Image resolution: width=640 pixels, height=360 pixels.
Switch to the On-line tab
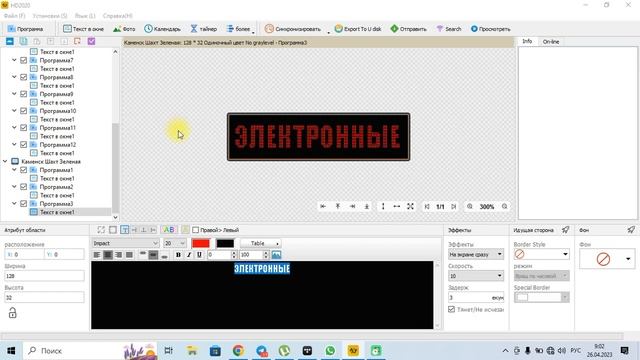(551, 41)
